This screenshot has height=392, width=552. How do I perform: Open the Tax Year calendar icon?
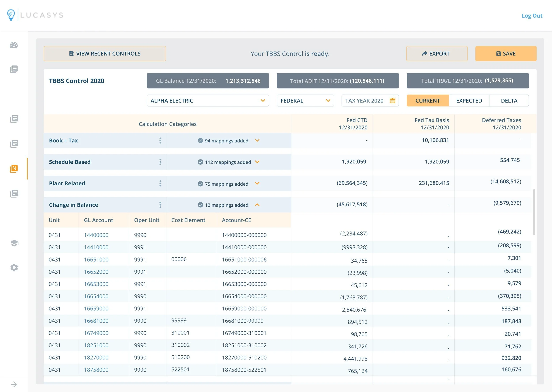(392, 100)
